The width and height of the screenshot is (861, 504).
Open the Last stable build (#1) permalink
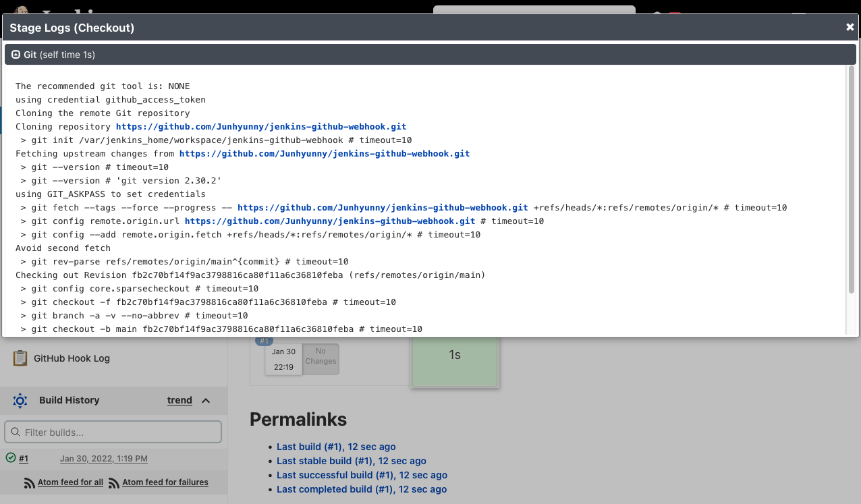tap(352, 461)
